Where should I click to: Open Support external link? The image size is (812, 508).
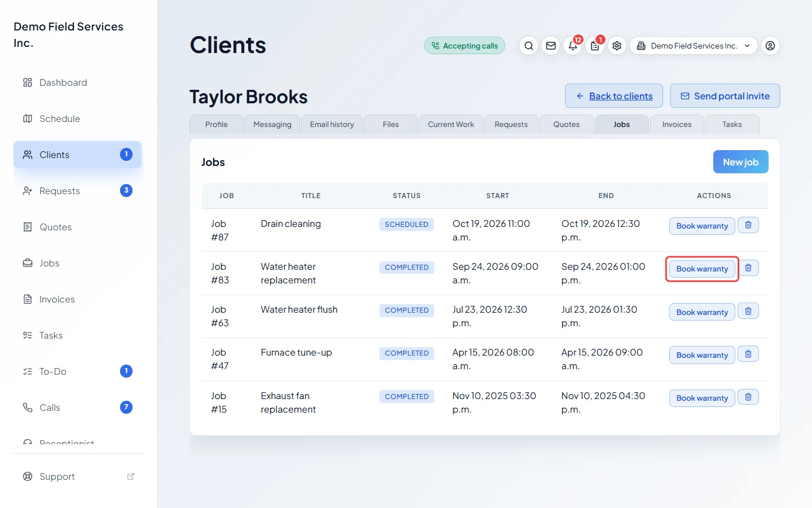coord(78,476)
